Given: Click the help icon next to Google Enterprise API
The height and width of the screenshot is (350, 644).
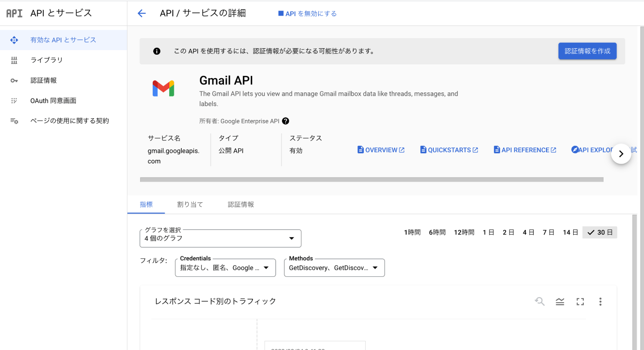Looking at the screenshot, I should pyautogui.click(x=285, y=121).
